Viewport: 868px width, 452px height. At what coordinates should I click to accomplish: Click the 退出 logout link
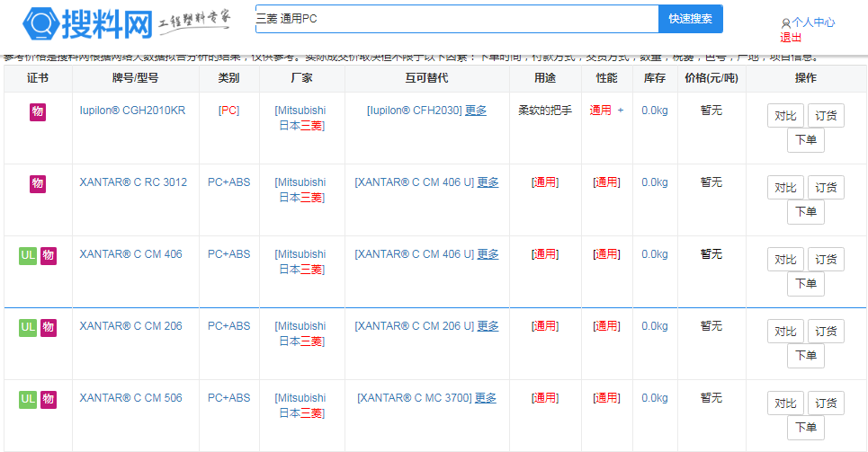[791, 38]
